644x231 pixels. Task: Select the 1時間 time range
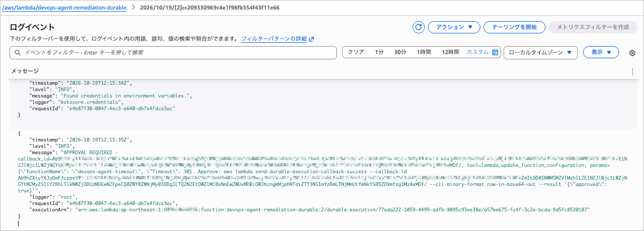pyautogui.click(x=424, y=52)
